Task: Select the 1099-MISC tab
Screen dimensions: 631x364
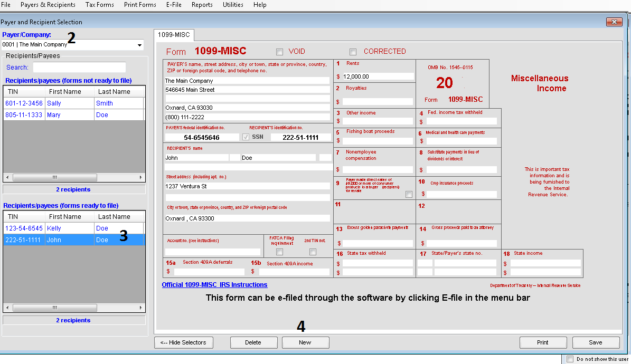Action: click(x=174, y=35)
